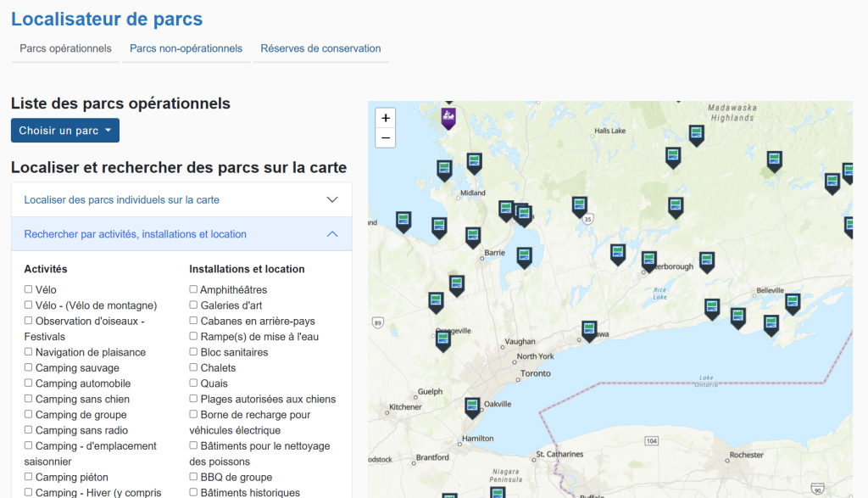Check Navigation de plaisance
Image resolution: width=868 pixels, height=498 pixels.
click(28, 352)
